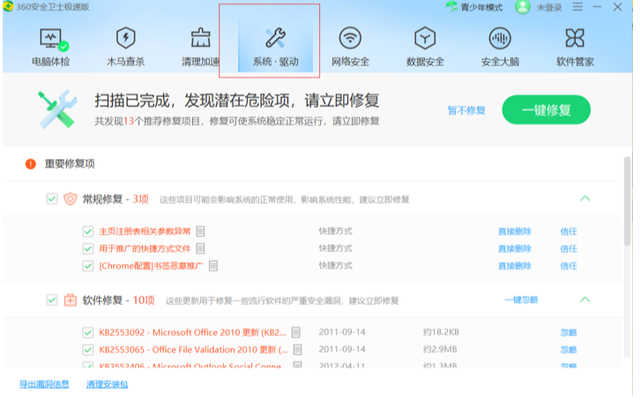
Task: Click the user avatar icon next to 未登录
Action: pos(522,7)
